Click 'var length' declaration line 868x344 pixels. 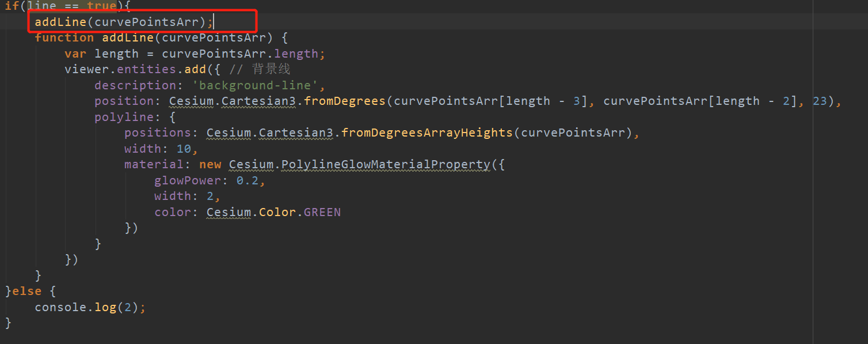click(x=195, y=54)
